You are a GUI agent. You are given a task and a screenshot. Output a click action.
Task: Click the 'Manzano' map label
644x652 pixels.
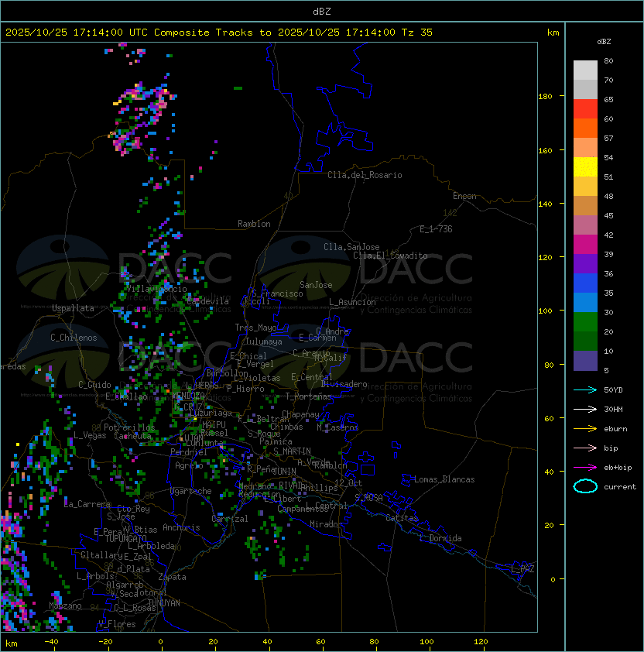[65, 606]
